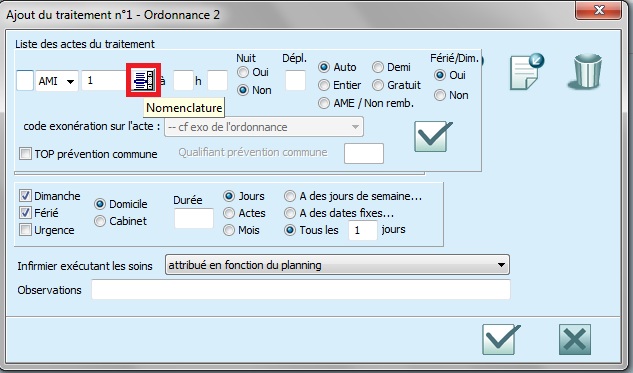The width and height of the screenshot is (633, 373).
Task: Expand the AMI act type dropdown
Action: pyautogui.click(x=57, y=81)
